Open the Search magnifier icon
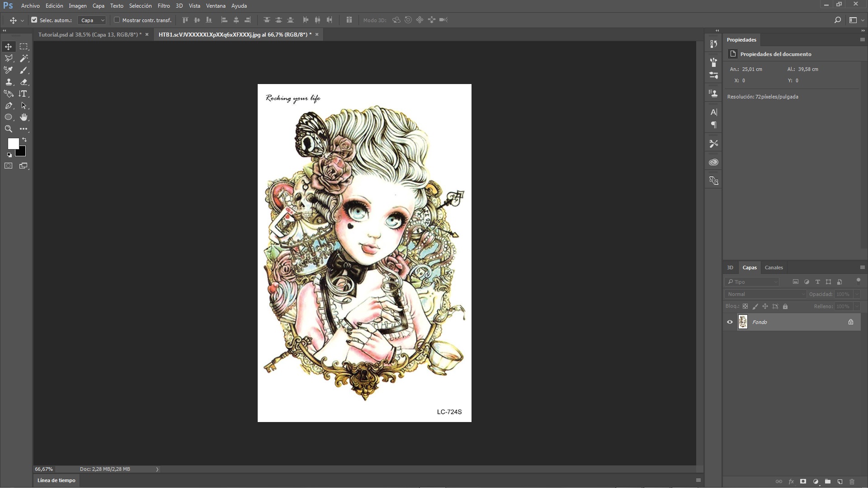The image size is (868, 488). tap(837, 20)
